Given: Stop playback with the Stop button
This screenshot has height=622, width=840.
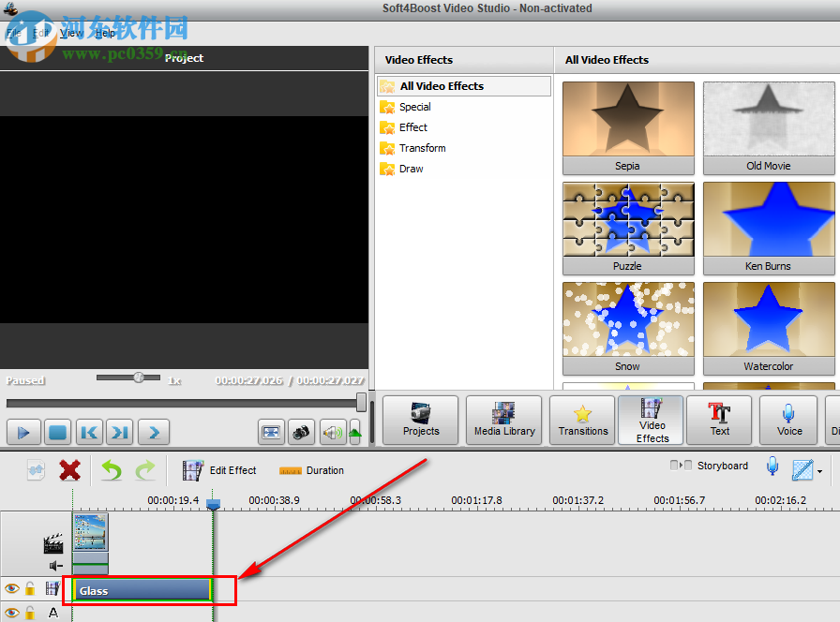Looking at the screenshot, I should pos(57,432).
